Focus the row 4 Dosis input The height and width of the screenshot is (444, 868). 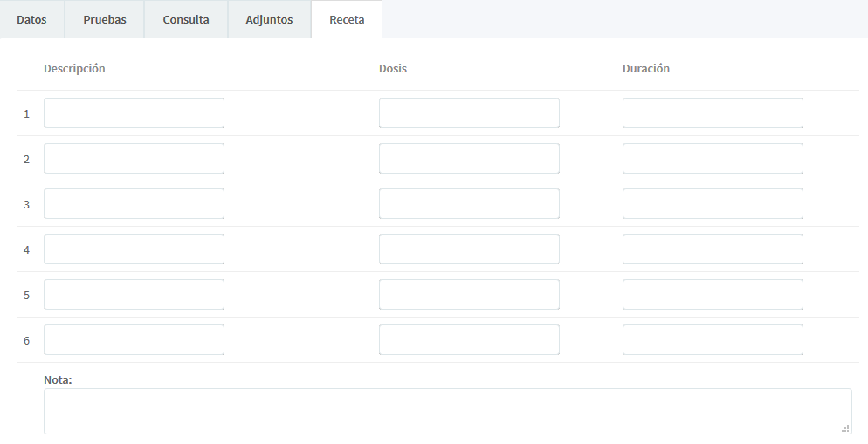click(469, 249)
